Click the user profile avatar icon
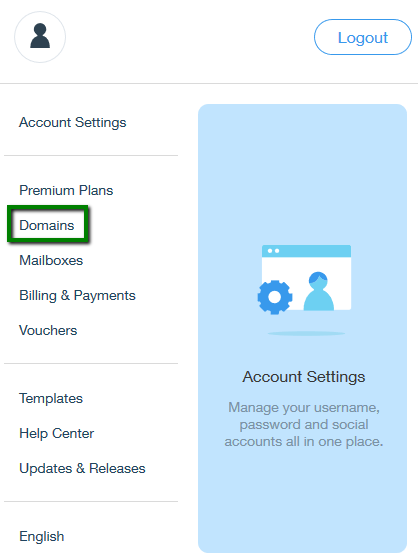Screen dimensions: 418x556 [40, 37]
